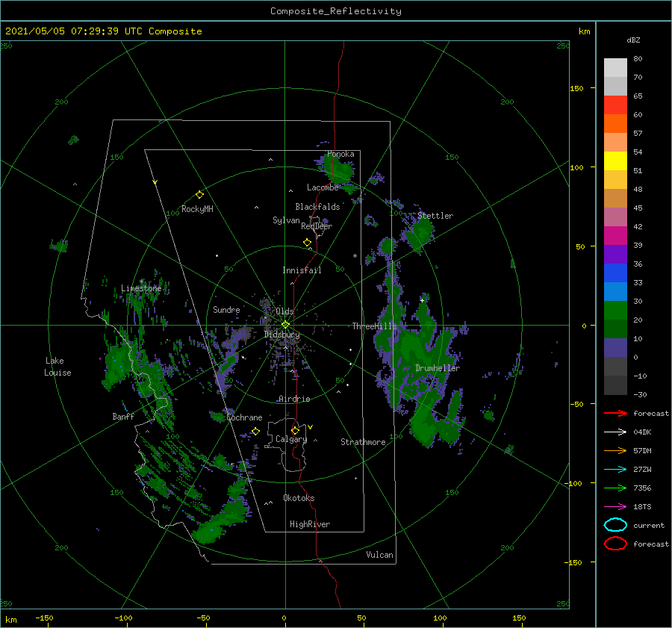Screen dimensions: 672x628
Task: Click the cyan 27ZW arrow legend icon
Action: [615, 470]
